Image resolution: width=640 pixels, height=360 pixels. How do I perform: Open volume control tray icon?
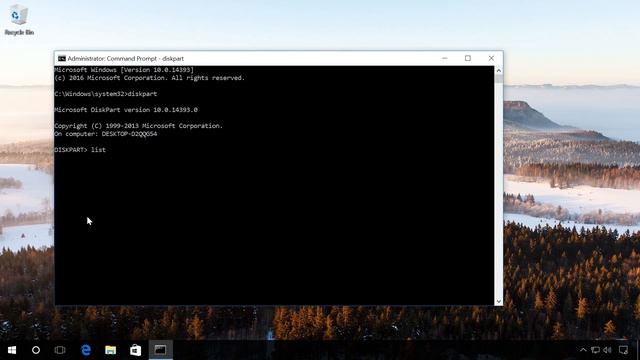pos(608,350)
